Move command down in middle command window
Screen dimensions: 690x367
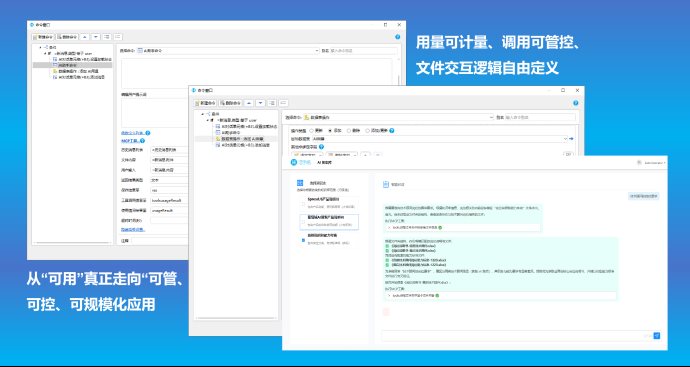click(261, 103)
